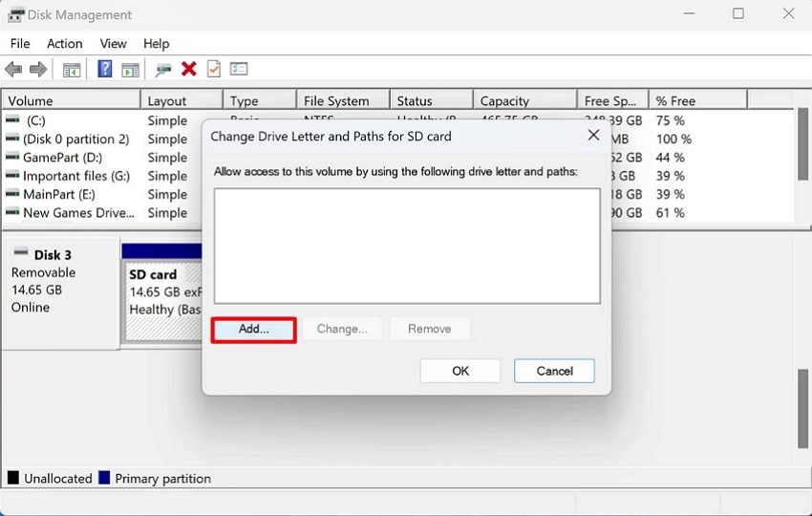
Task: Sort by the Volume column header
Action: tap(72, 100)
